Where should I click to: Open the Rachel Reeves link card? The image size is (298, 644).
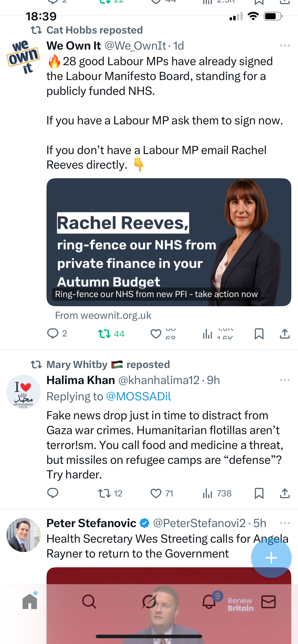(x=168, y=242)
